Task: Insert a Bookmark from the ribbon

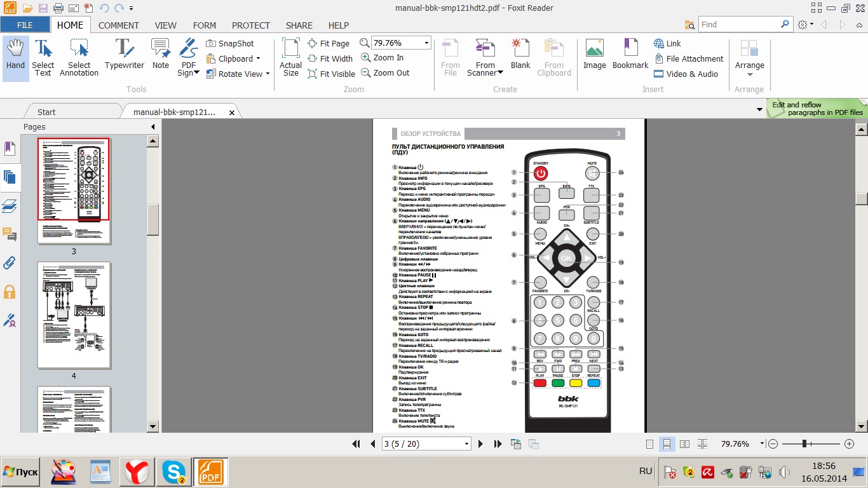Action: click(630, 56)
